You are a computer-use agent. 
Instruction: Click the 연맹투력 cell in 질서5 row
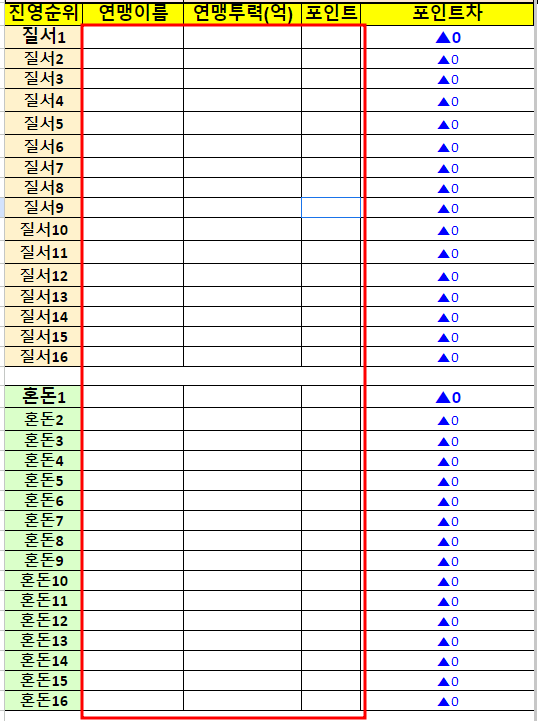242,123
